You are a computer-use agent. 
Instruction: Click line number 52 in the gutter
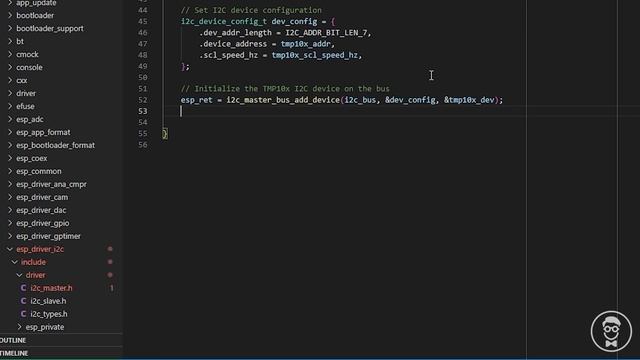click(x=142, y=100)
